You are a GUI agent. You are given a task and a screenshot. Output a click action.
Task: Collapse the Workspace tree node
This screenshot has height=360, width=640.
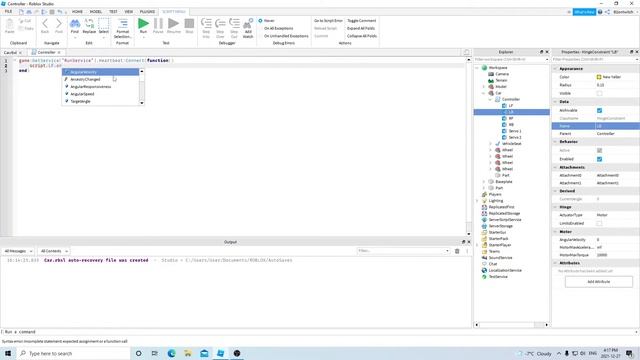477,68
